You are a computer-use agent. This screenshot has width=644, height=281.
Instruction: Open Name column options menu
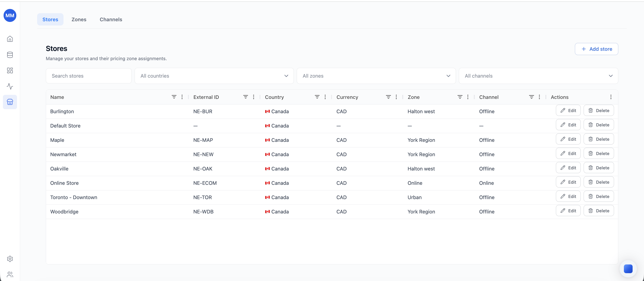182,97
